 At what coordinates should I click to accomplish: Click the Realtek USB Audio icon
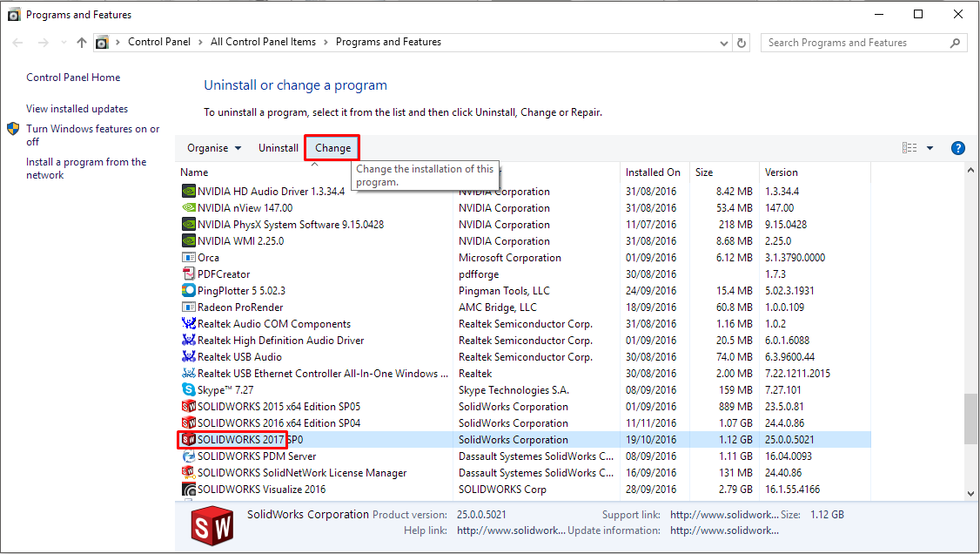click(188, 357)
